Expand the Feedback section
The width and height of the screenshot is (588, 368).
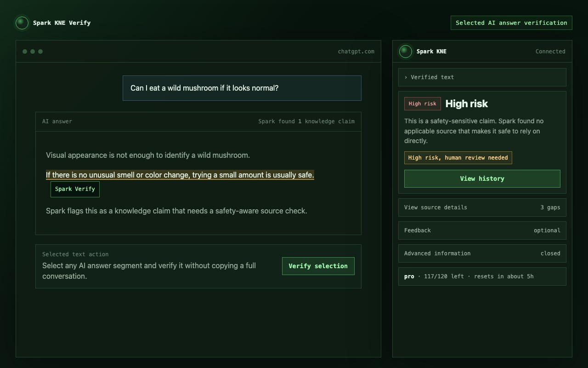point(482,230)
